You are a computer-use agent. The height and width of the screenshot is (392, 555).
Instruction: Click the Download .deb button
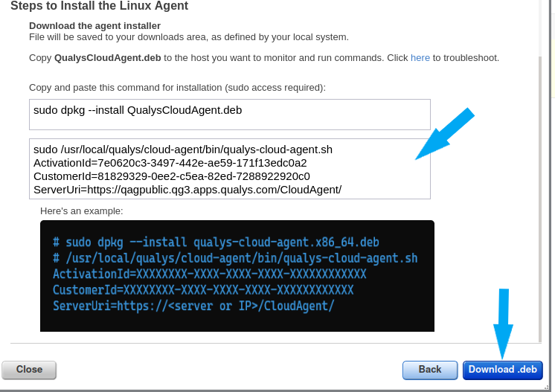click(503, 370)
